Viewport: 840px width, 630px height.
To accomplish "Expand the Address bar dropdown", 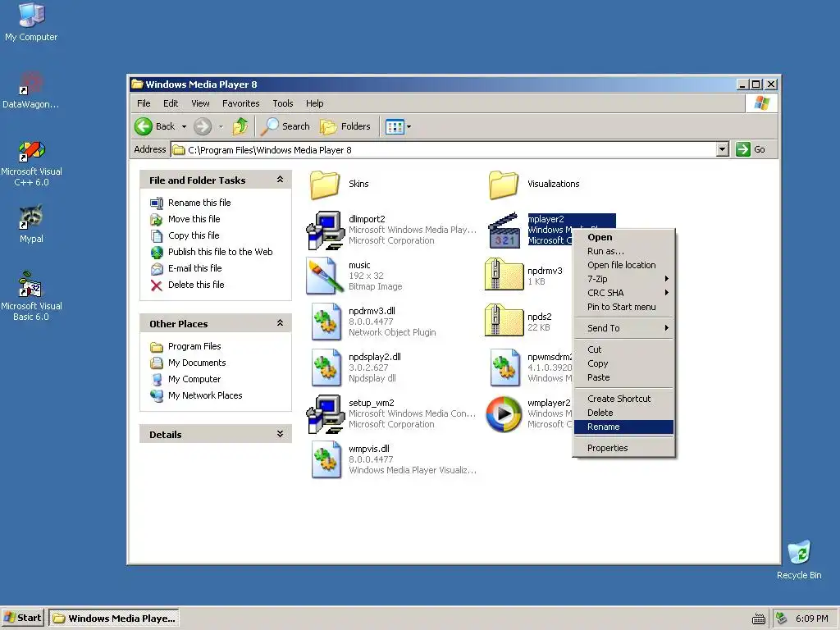I will click(722, 149).
